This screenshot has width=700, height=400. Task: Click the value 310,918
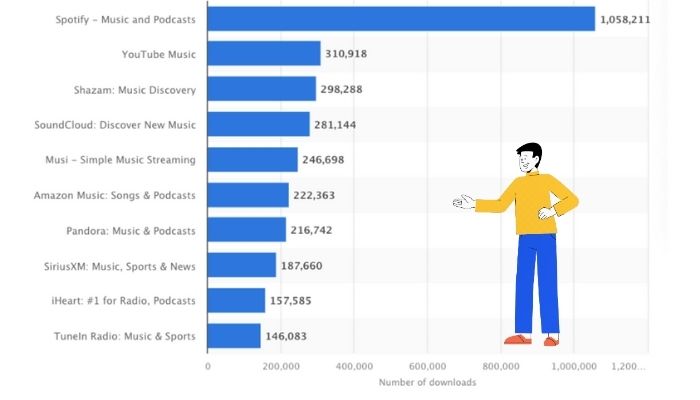coord(346,54)
